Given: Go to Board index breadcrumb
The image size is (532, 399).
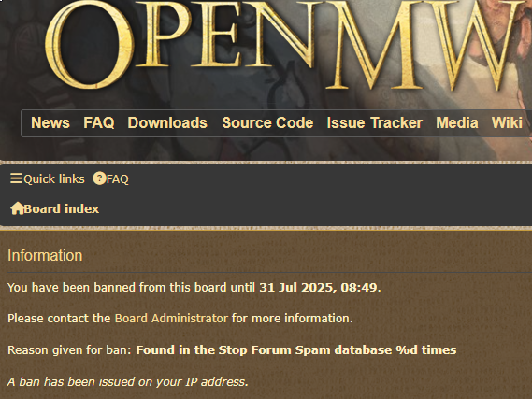Looking at the screenshot, I should (62, 208).
